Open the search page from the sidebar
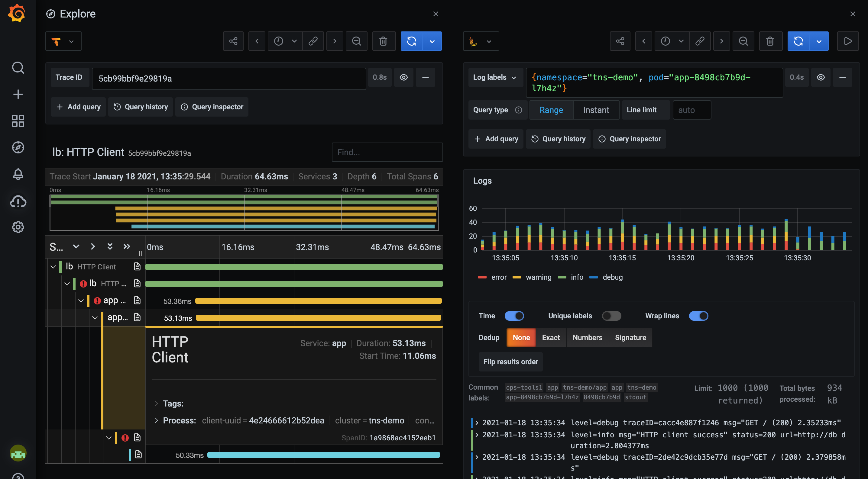 coord(18,68)
